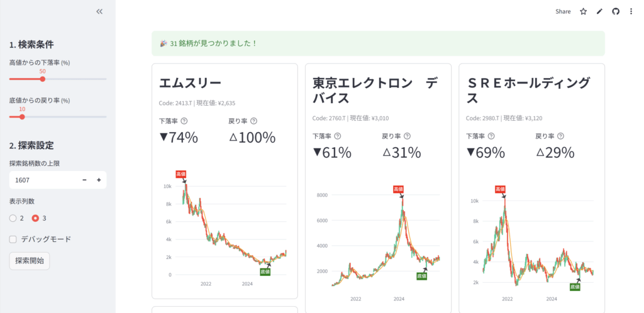Click the 底値からの戻り率 slider handle

click(x=23, y=116)
